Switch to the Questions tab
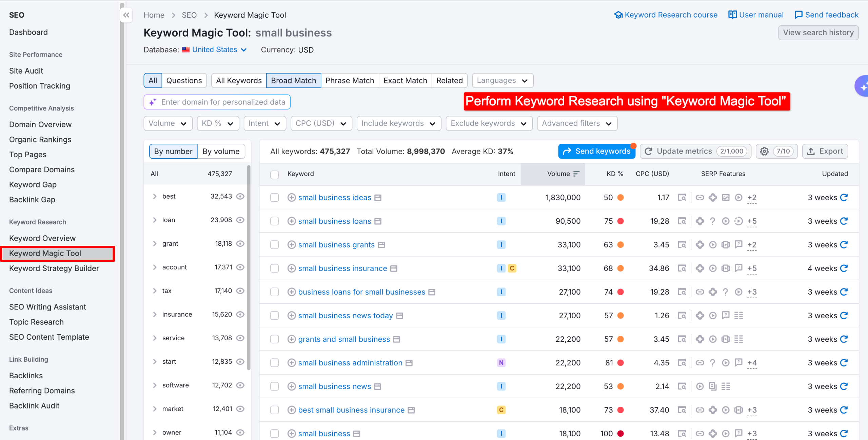 point(184,80)
